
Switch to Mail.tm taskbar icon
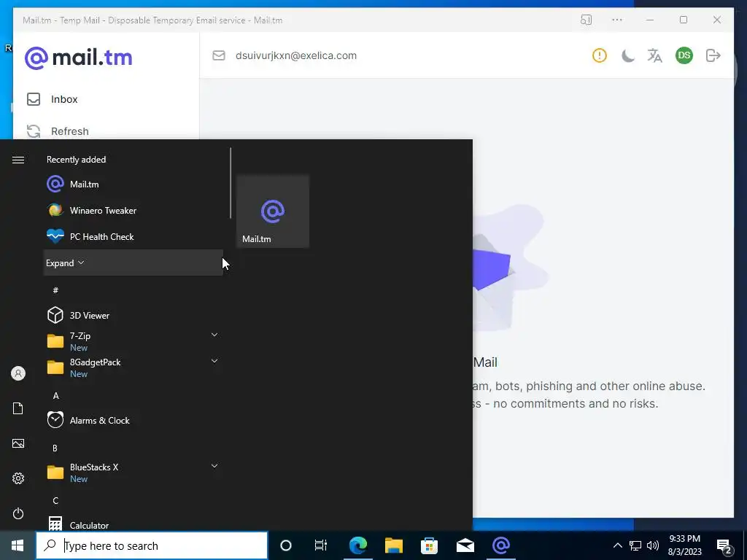(500, 545)
